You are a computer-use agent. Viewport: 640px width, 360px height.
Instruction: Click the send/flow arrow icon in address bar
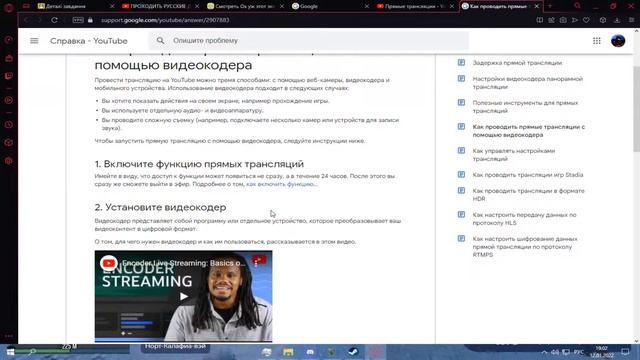tap(575, 20)
